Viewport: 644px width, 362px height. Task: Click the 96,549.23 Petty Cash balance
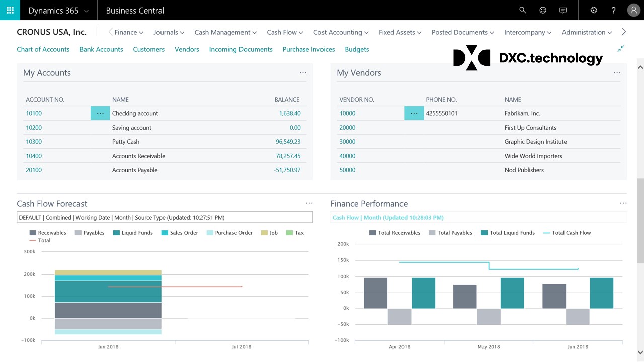tap(288, 142)
